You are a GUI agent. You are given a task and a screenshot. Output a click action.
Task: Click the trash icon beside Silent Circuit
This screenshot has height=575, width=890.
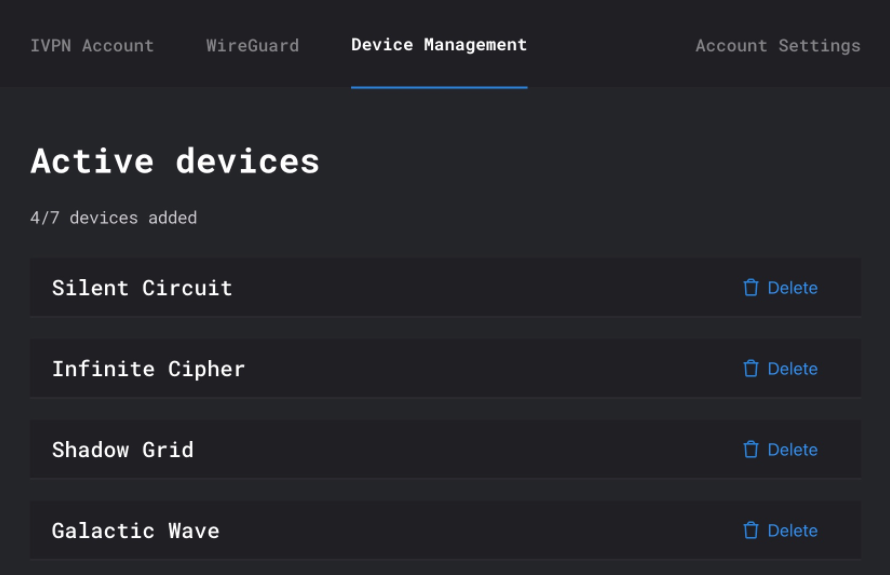[x=750, y=288]
